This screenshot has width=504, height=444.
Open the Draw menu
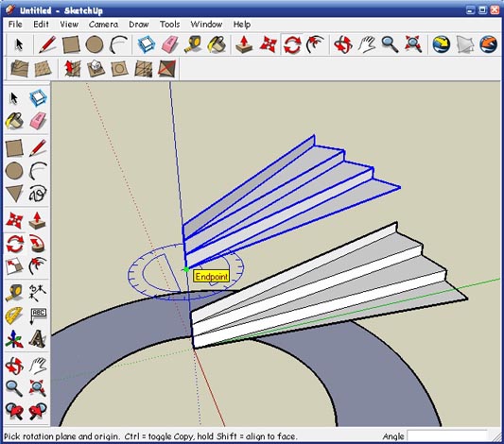click(x=139, y=25)
